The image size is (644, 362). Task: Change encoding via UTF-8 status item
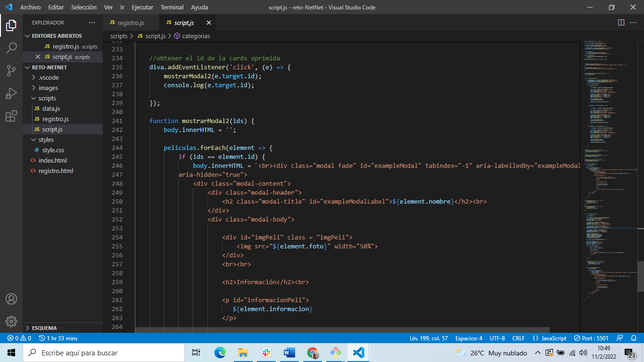[x=497, y=338]
